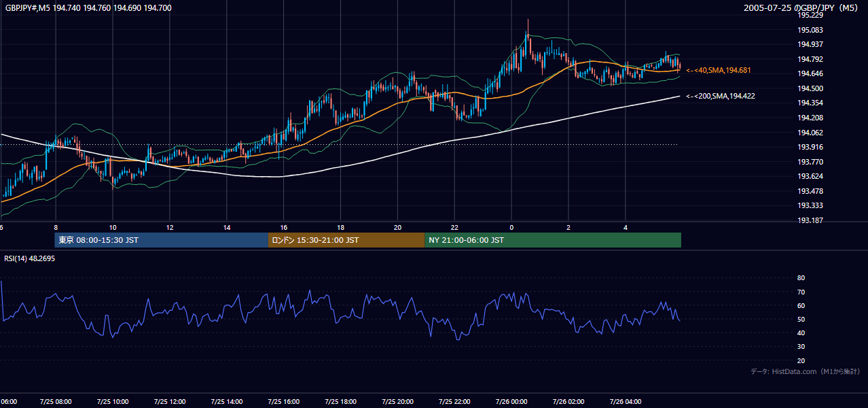
Task: Click the 7/26 00:00 date label
Action: (512, 402)
